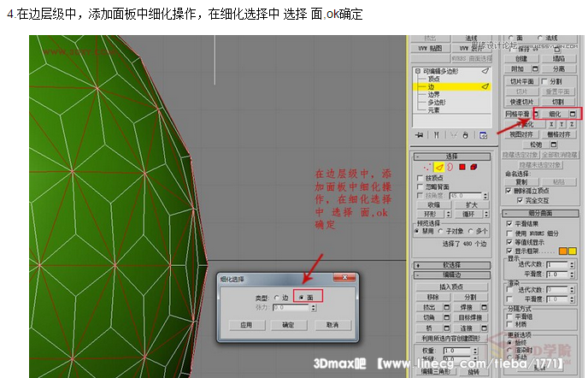Click the yellow cage color swatch

573,251
